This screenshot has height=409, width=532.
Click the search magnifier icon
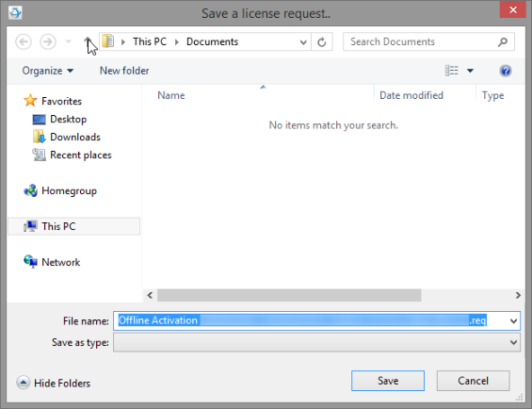[503, 41]
